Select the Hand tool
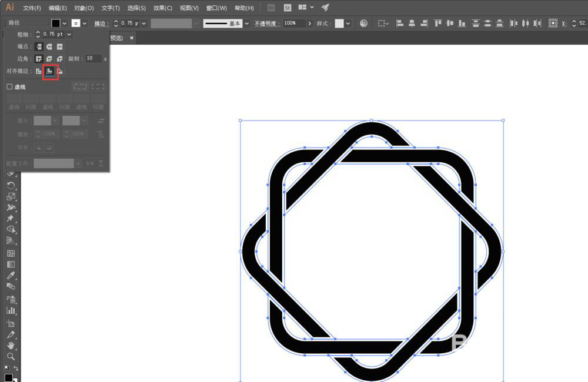The image size is (588, 382). click(11, 346)
